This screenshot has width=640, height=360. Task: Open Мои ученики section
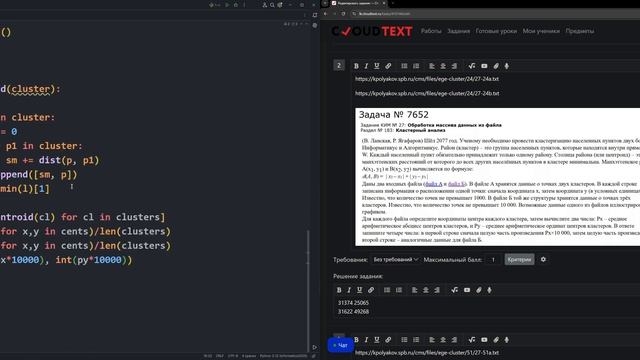[x=541, y=31]
